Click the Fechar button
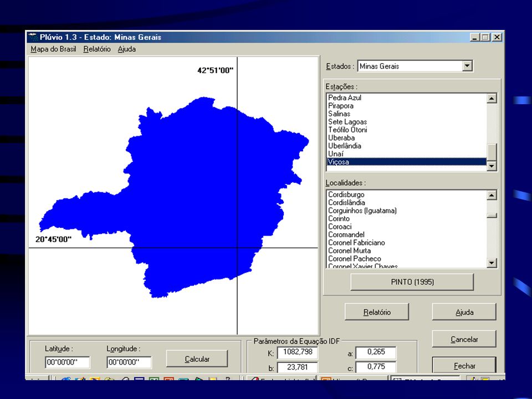The image size is (532, 399). [x=464, y=365]
